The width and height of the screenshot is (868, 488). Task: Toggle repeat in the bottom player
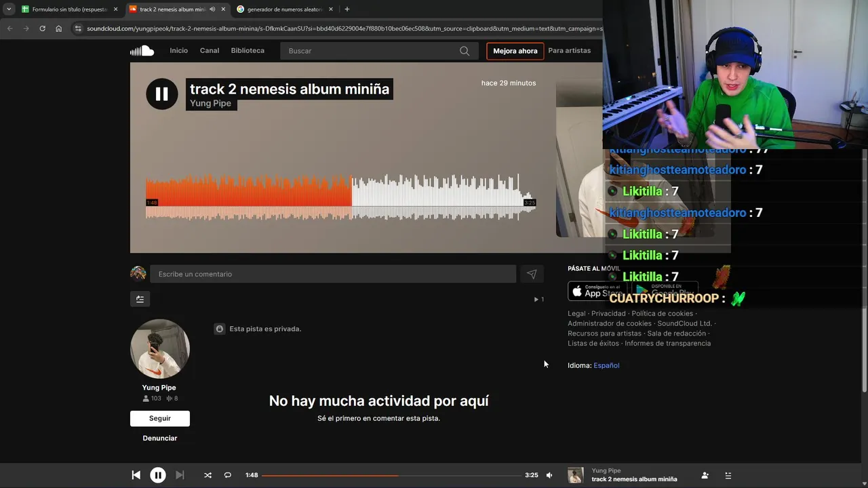[x=228, y=475]
